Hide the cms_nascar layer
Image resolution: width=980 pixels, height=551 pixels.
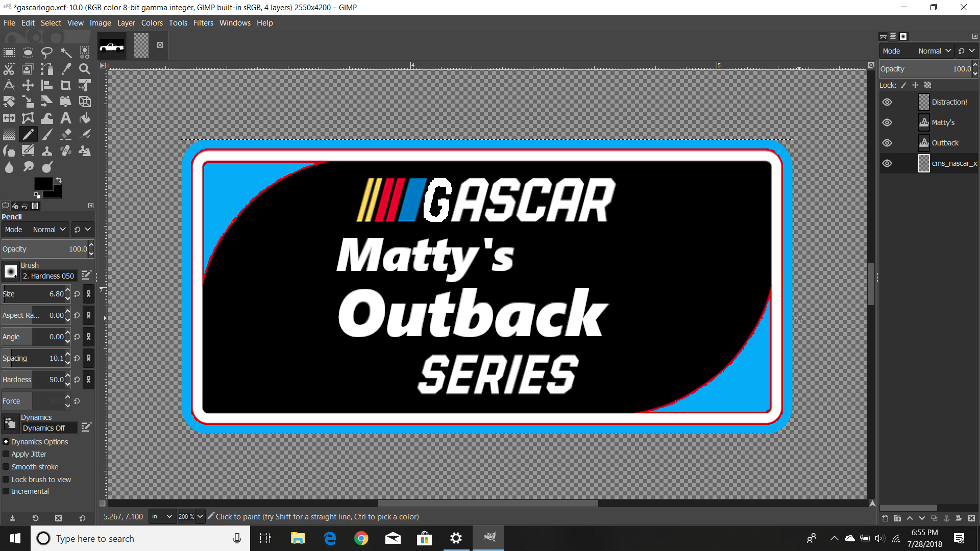coord(887,163)
